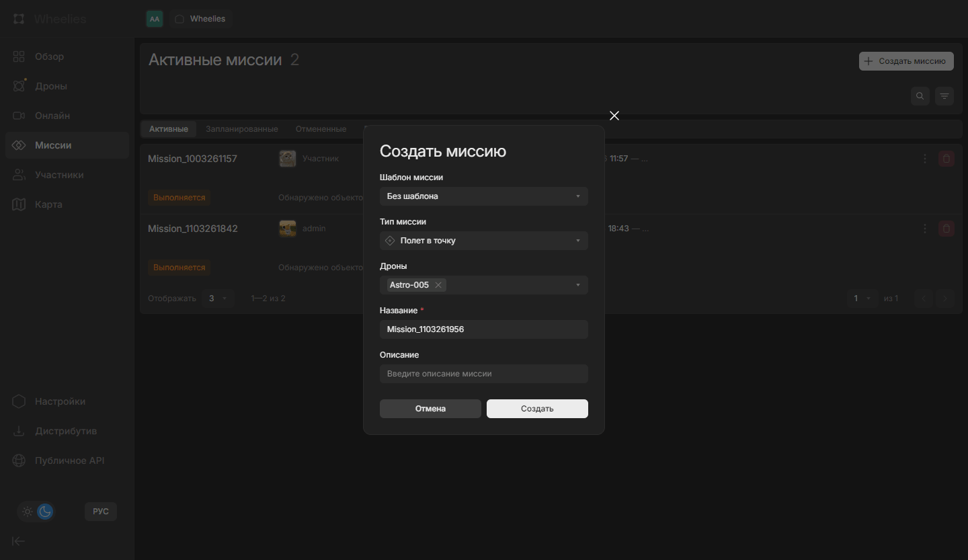Open more options for Mission_1103261842
The height and width of the screenshot is (560, 968).
coord(925,229)
